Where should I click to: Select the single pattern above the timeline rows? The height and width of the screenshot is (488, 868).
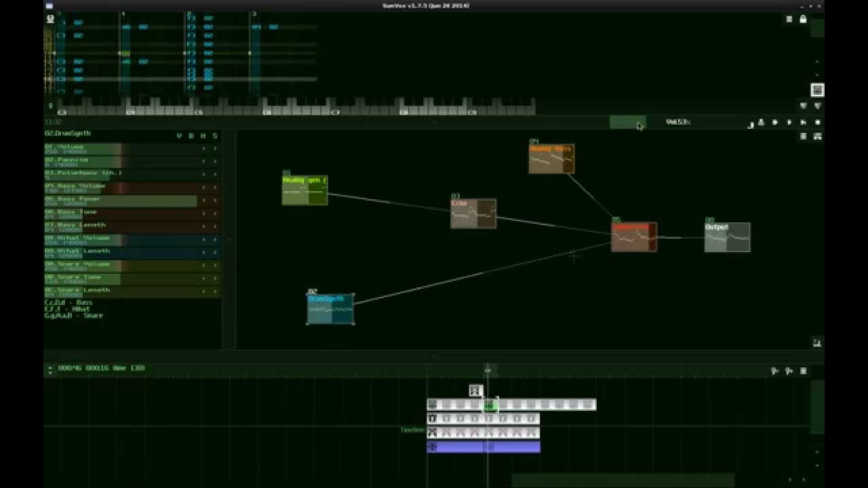[475, 390]
